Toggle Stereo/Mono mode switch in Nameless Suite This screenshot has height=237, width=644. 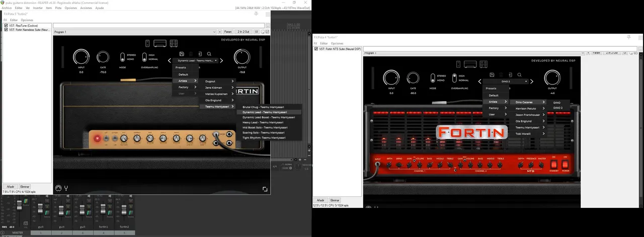(122, 57)
